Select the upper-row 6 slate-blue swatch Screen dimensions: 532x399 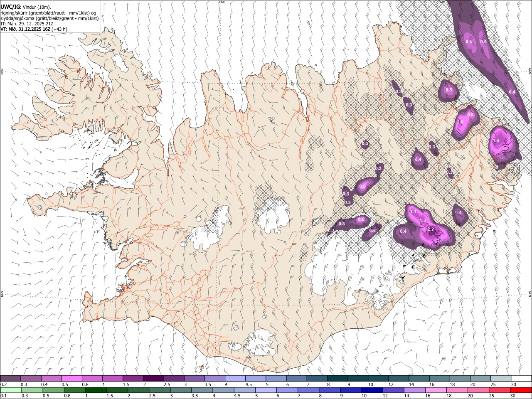click(296, 378)
